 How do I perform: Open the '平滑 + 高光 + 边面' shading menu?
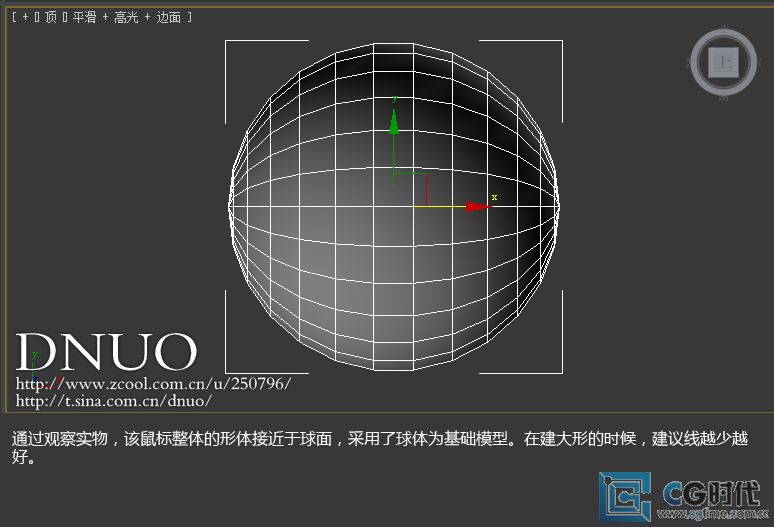click(126, 17)
